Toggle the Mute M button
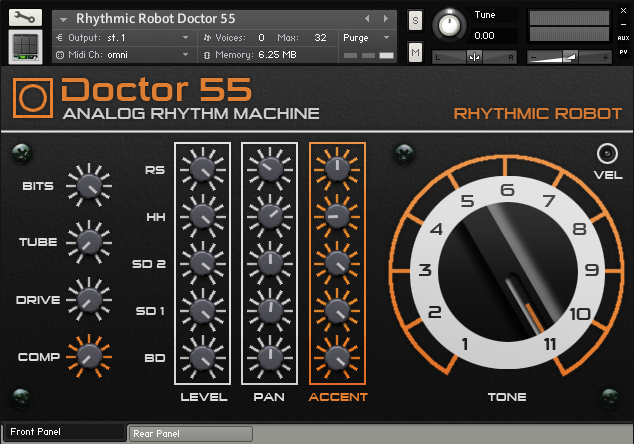This screenshot has height=444, width=634. tap(415, 52)
